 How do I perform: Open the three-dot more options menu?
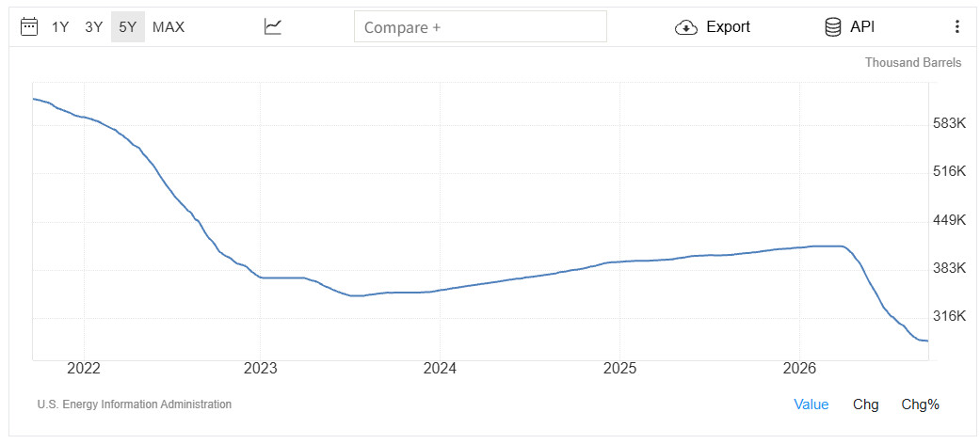(x=956, y=27)
